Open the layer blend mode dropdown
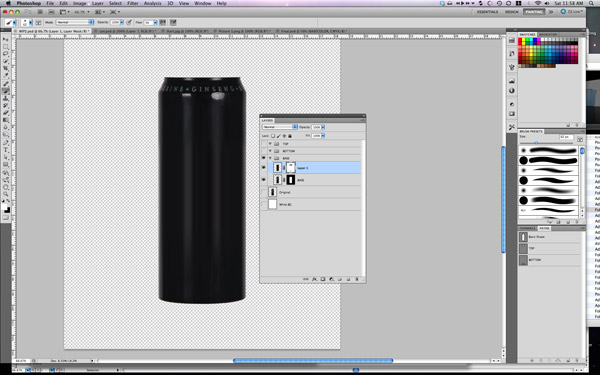600x375 pixels. 280,127
